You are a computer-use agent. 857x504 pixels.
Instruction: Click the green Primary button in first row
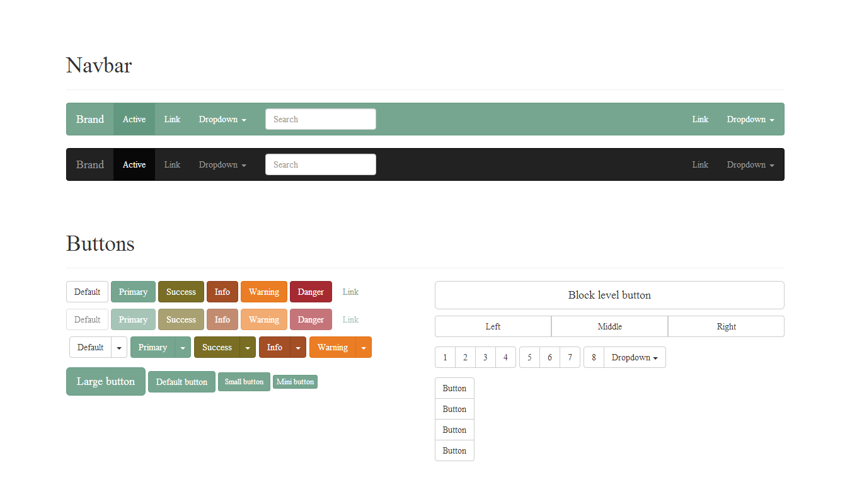(133, 292)
